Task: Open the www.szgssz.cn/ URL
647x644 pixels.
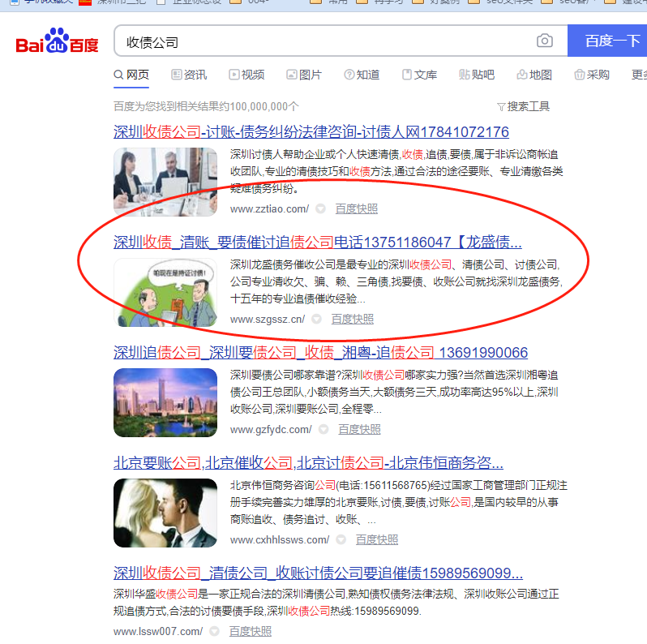Action: click(x=268, y=319)
